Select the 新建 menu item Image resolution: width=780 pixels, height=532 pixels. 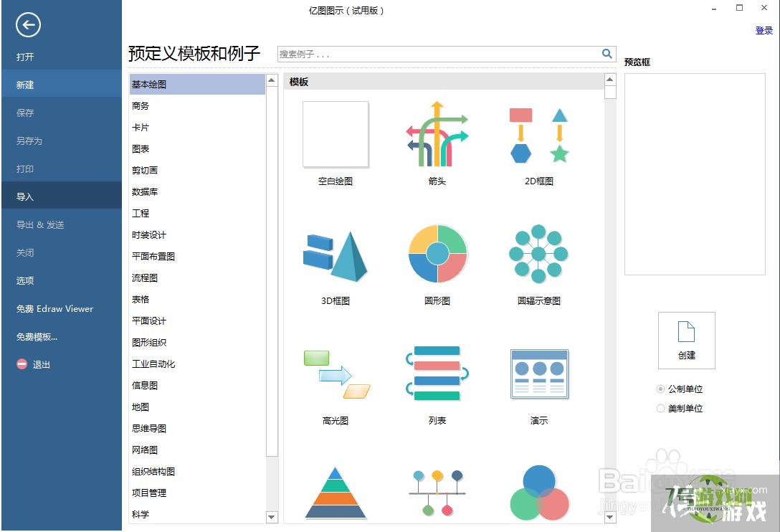point(61,85)
